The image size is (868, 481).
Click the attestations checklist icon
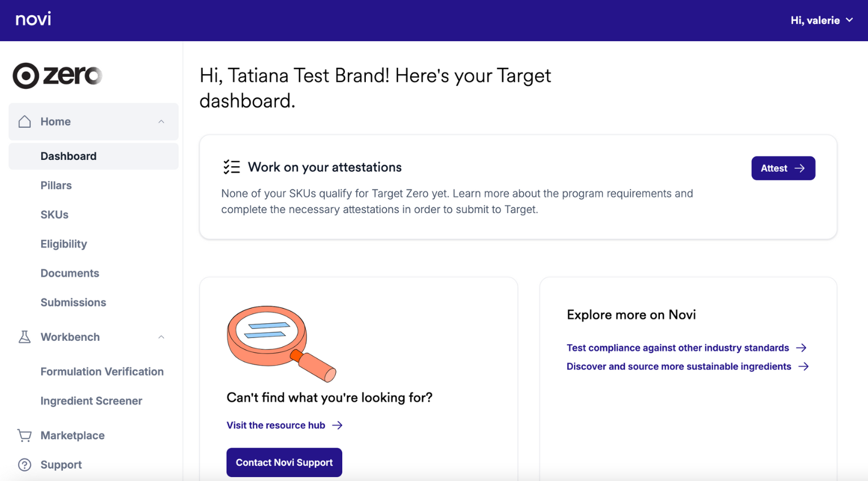(231, 167)
